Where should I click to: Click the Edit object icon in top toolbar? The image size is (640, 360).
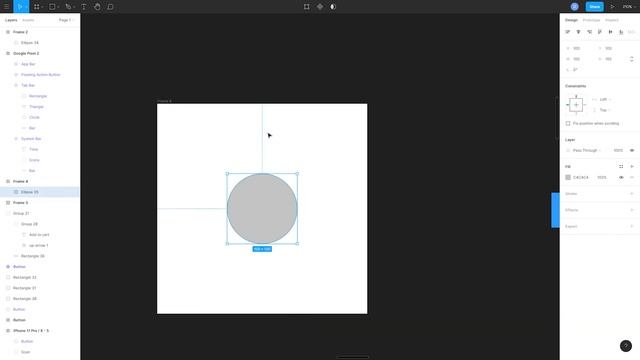pos(307,7)
